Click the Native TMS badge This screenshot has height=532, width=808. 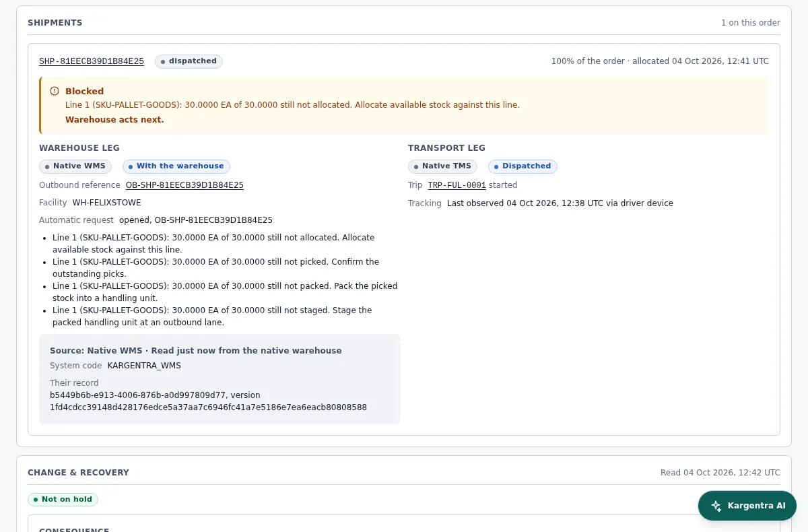tap(442, 166)
